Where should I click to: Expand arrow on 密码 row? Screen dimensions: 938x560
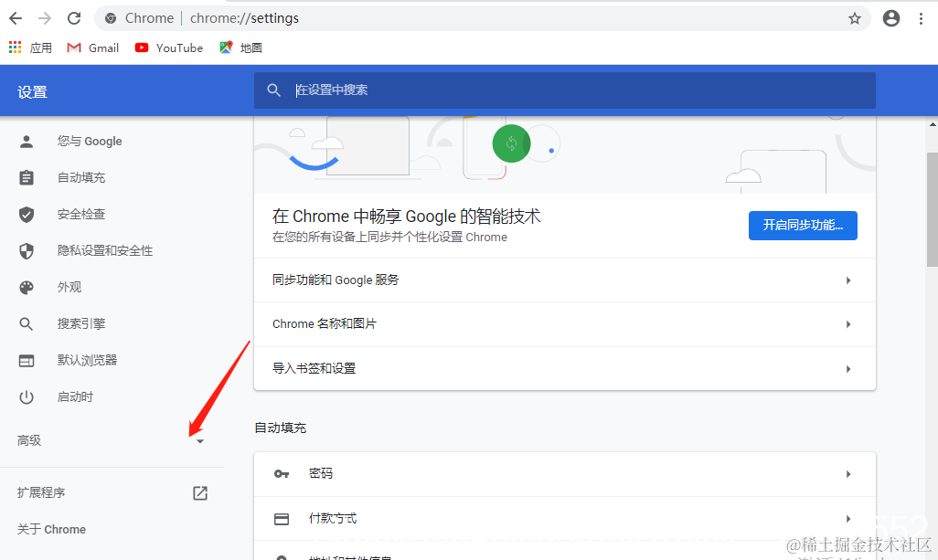point(848,474)
